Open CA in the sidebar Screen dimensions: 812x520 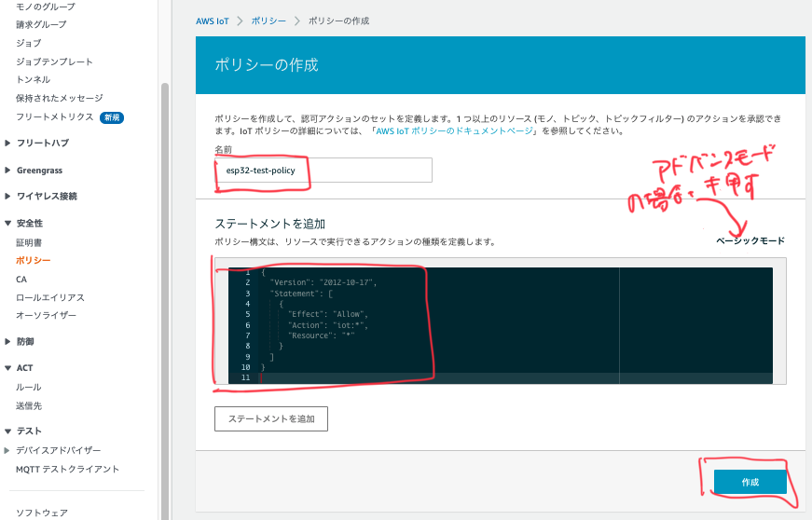click(21, 280)
